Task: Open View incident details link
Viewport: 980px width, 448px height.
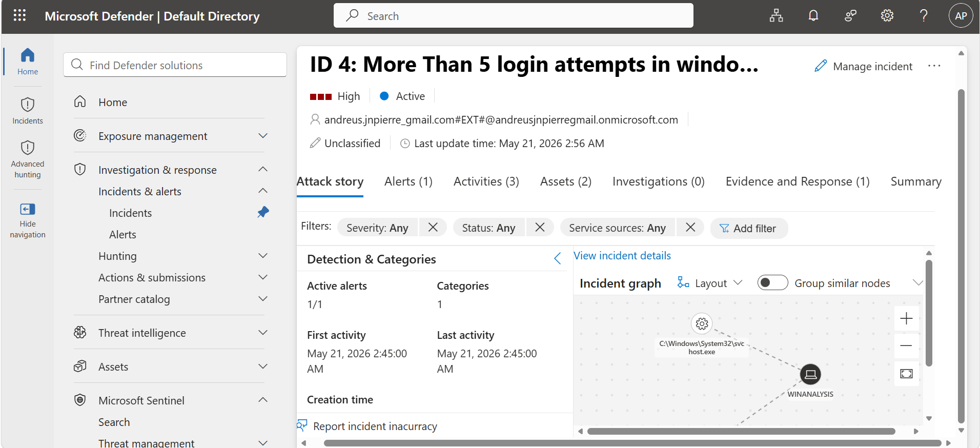Action: pos(622,255)
